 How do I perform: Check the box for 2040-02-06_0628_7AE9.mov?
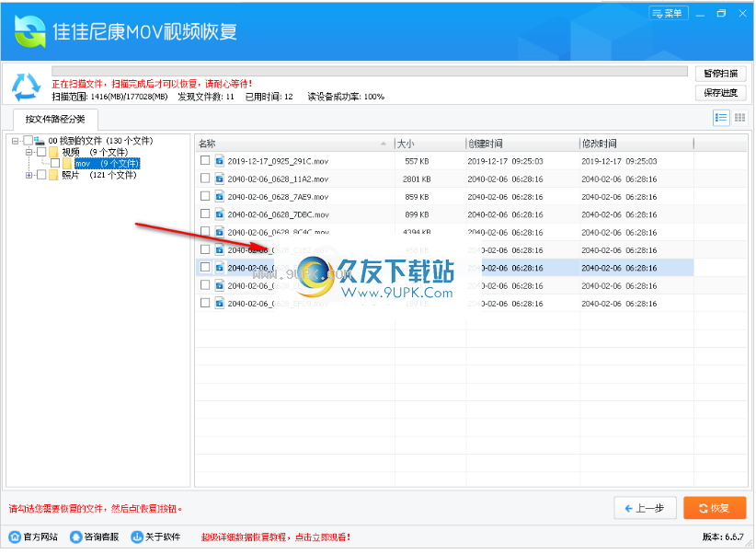click(x=205, y=196)
